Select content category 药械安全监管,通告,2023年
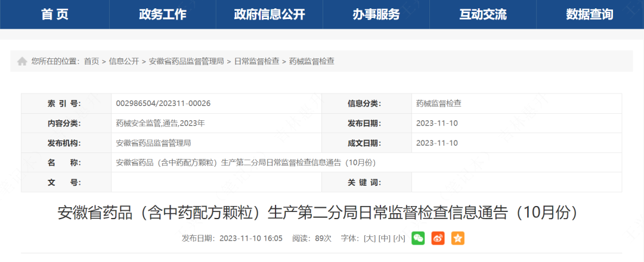This screenshot has height=262, width=644. [160, 123]
